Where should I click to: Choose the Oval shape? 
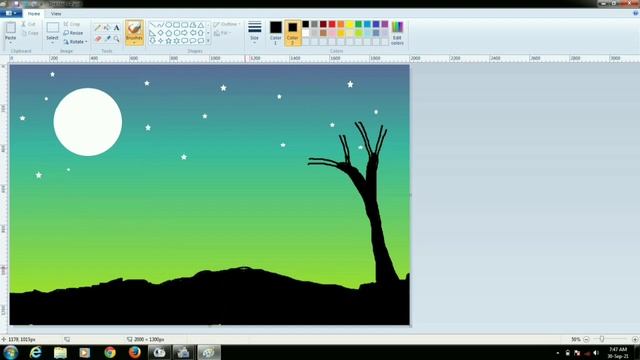click(169, 25)
